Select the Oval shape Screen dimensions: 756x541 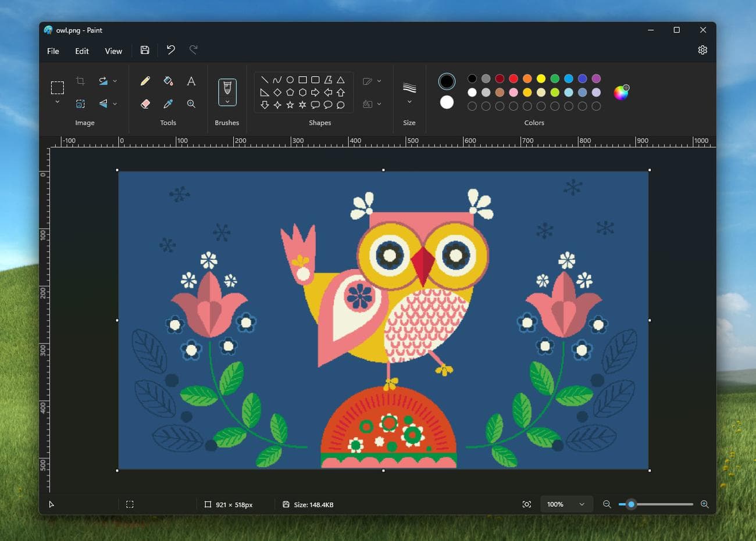290,80
